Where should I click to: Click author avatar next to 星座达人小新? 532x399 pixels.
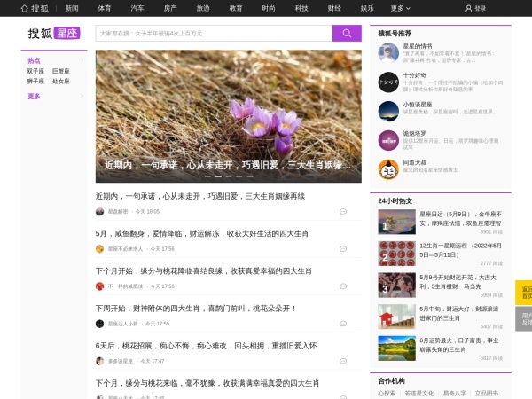point(99,324)
